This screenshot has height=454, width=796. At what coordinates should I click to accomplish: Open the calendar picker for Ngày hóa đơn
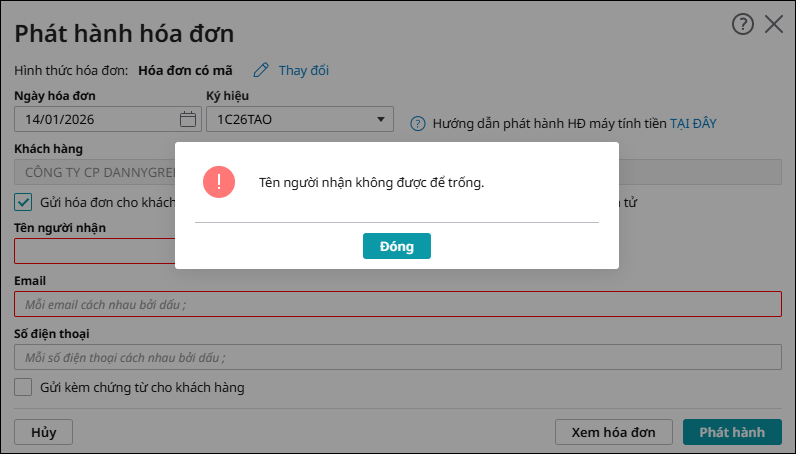(x=187, y=120)
